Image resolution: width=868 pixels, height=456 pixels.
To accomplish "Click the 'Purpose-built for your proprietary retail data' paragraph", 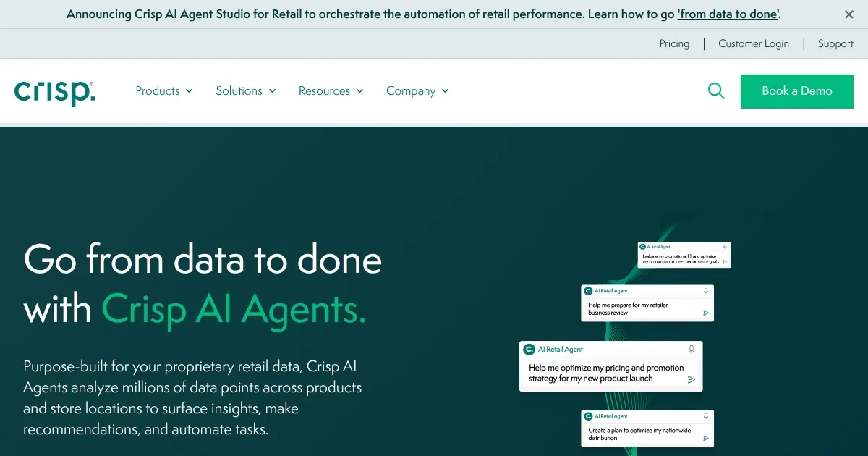I will click(192, 398).
